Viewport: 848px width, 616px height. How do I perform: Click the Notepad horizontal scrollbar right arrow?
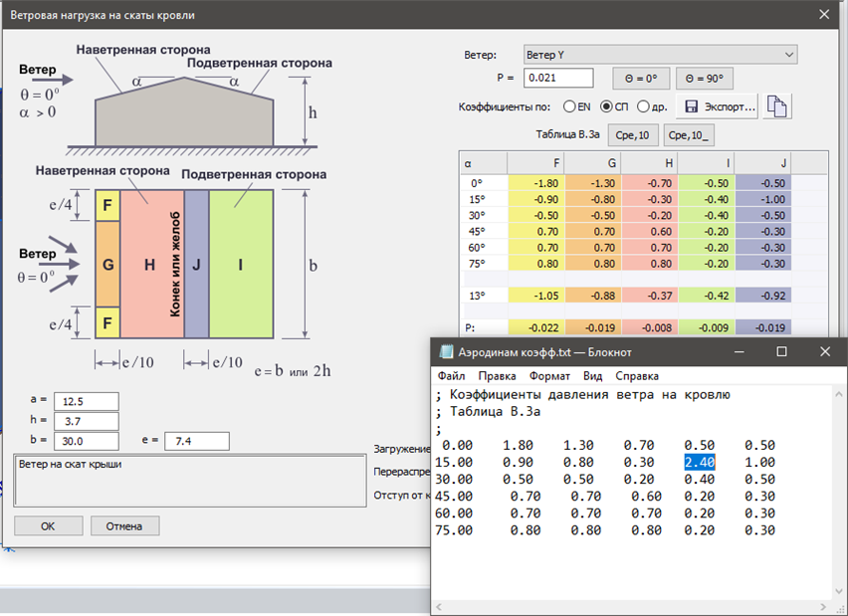click(x=823, y=607)
